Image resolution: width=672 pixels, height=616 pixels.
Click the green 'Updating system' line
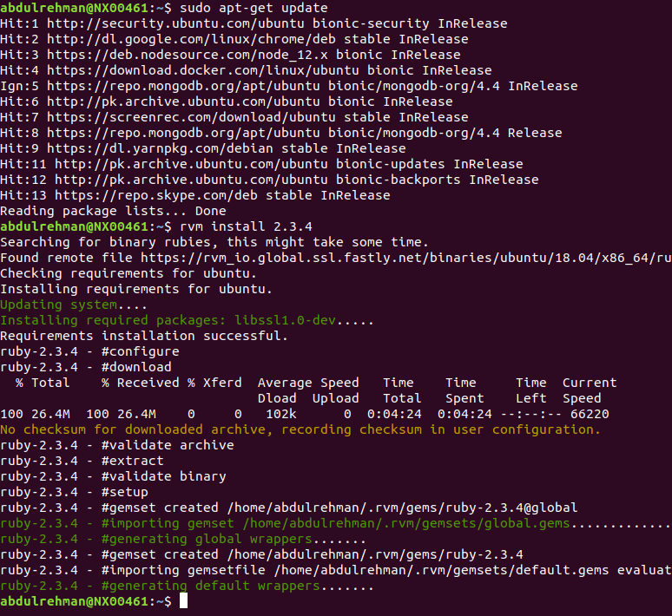(74, 305)
